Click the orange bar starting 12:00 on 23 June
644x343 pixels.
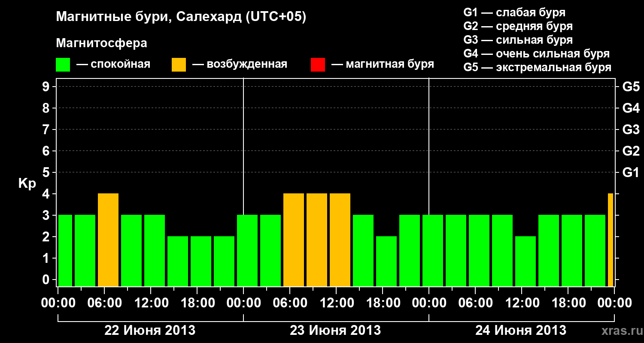340,240
